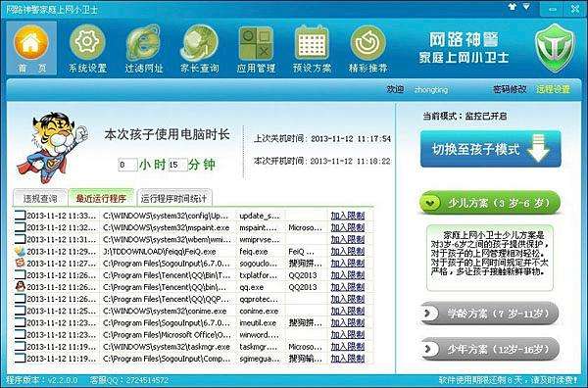Open 家长查询 globe icon
Viewport: 588px width, 388px height.
[200, 43]
